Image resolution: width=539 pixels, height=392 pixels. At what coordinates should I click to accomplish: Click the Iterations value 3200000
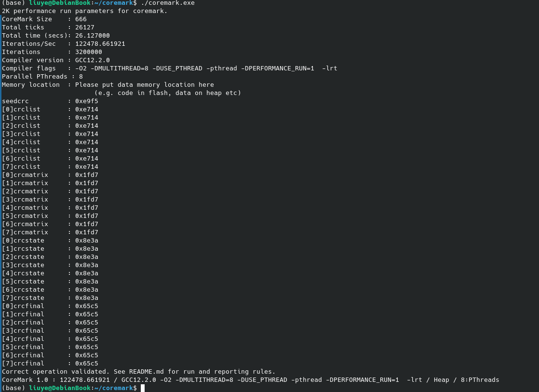(x=88, y=52)
